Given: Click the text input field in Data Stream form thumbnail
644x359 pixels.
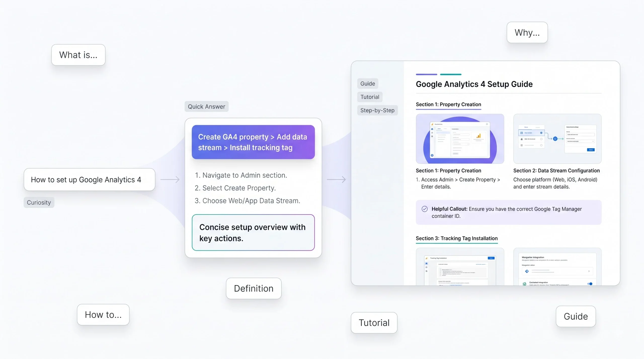Looking at the screenshot, I should (580, 135).
